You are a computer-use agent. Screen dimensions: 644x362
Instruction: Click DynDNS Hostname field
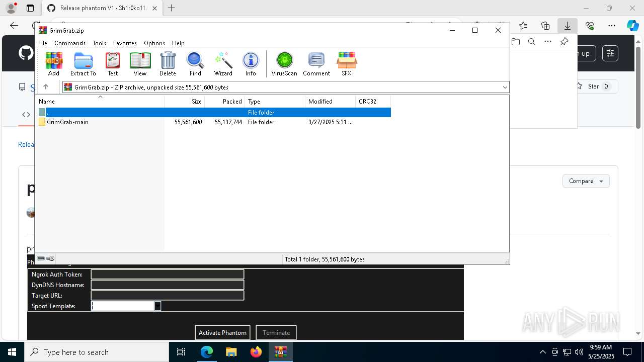pos(168,285)
